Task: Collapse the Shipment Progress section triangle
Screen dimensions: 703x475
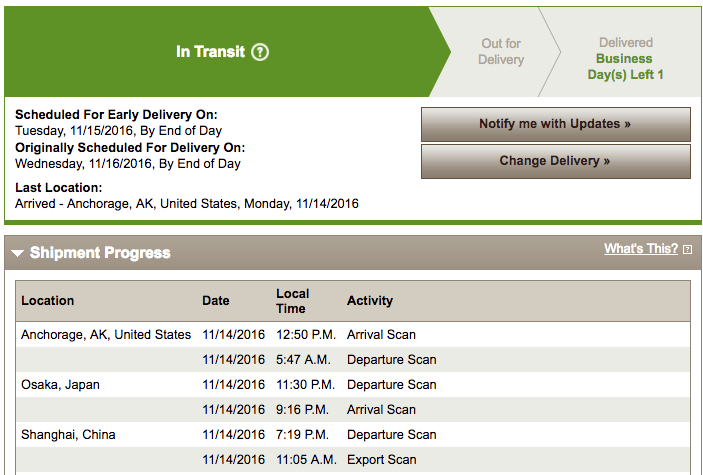Action: (17, 253)
